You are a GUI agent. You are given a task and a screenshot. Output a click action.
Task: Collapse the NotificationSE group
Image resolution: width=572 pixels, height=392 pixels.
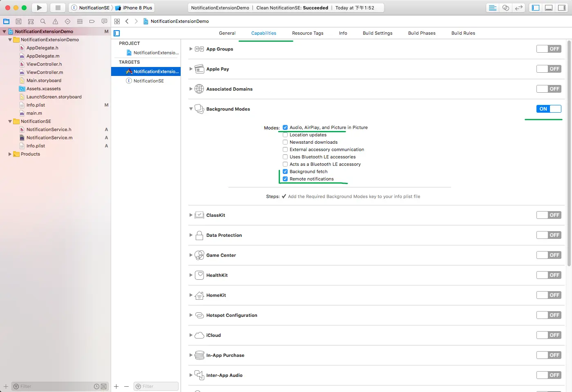tap(10, 121)
